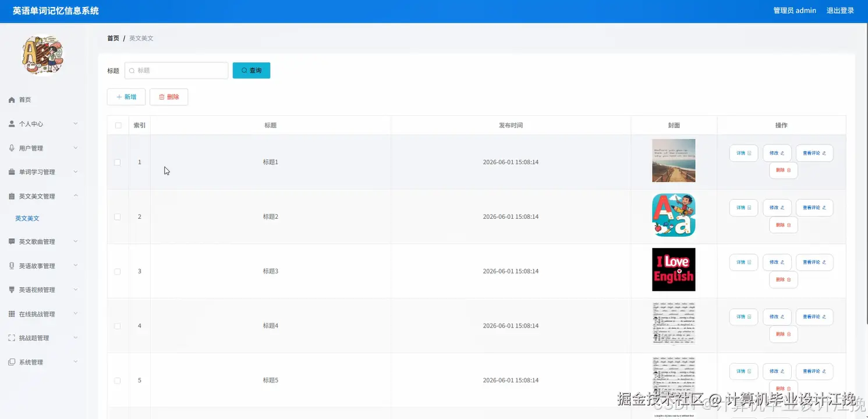Click the clipboard icon for 英文美文管理
Image resolution: width=868 pixels, height=419 pixels.
click(12, 197)
